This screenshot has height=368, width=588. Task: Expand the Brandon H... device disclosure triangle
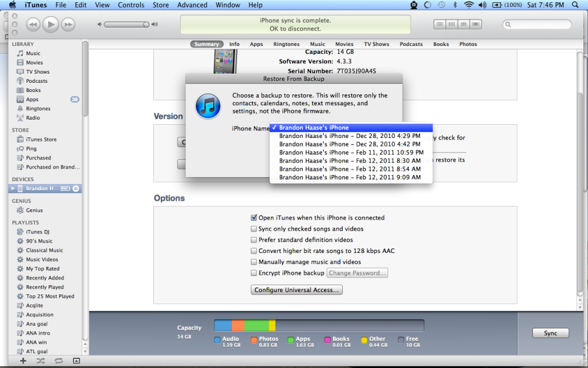[13, 189]
